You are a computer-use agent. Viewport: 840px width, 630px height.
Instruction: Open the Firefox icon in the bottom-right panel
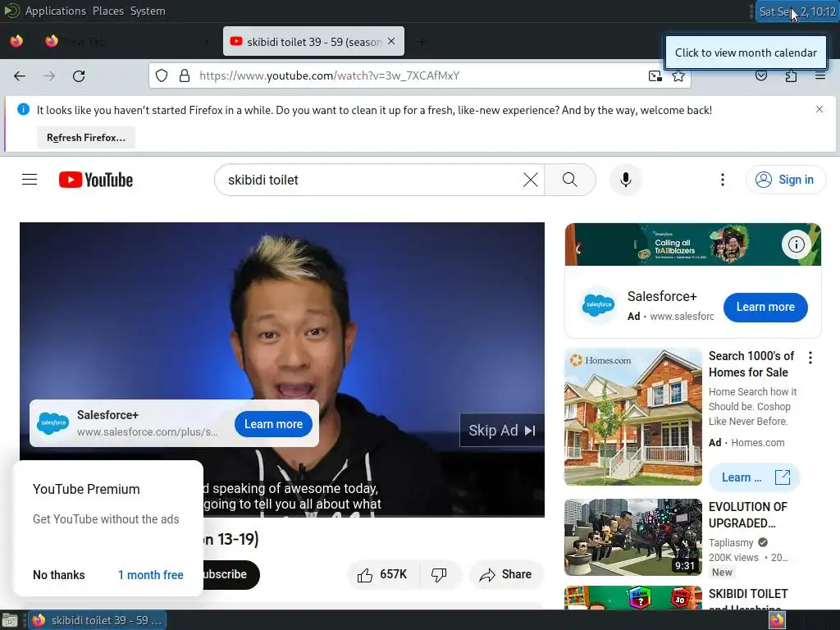777,620
